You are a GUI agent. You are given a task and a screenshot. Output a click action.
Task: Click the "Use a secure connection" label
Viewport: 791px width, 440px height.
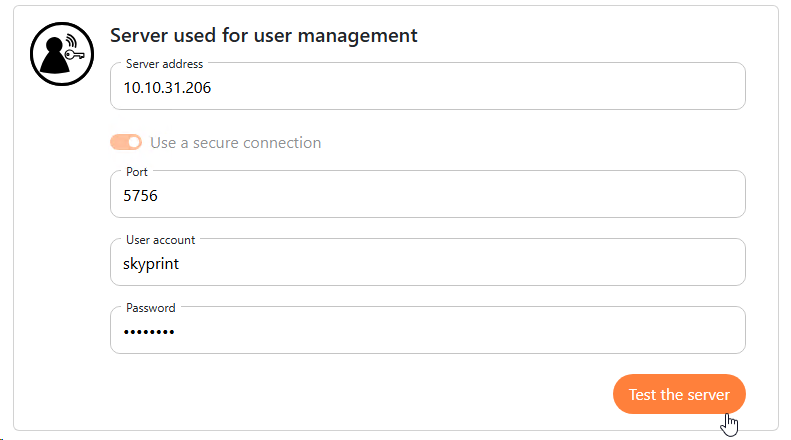(x=235, y=143)
